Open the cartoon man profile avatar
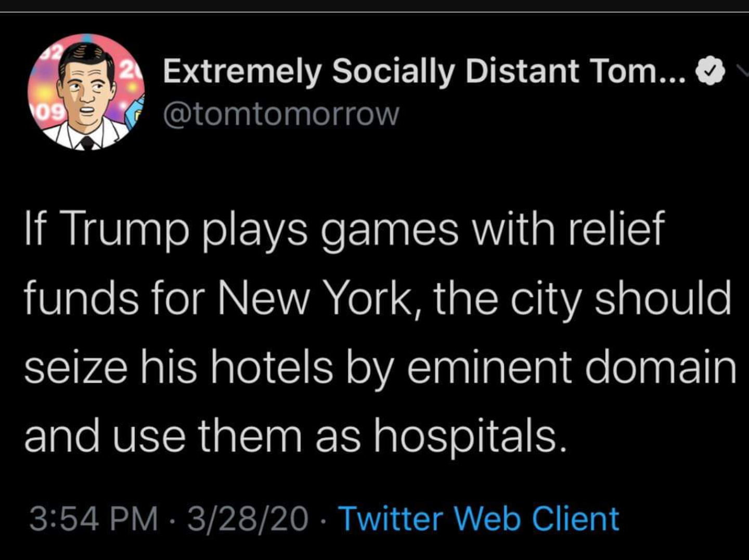 click(x=86, y=92)
